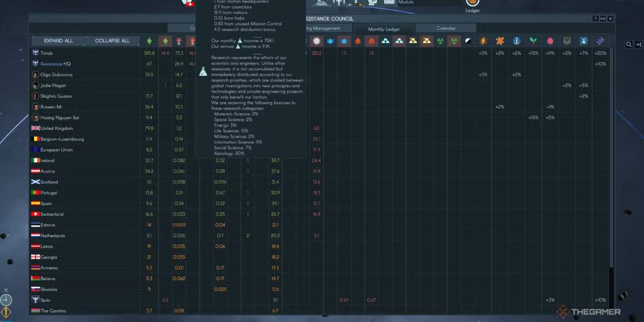644x322 pixels.
Task: Click the Spain row flag icon
Action: [36, 203]
